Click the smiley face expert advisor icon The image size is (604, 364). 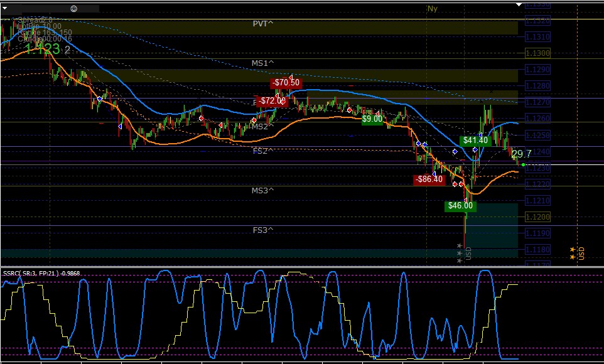(x=74, y=9)
